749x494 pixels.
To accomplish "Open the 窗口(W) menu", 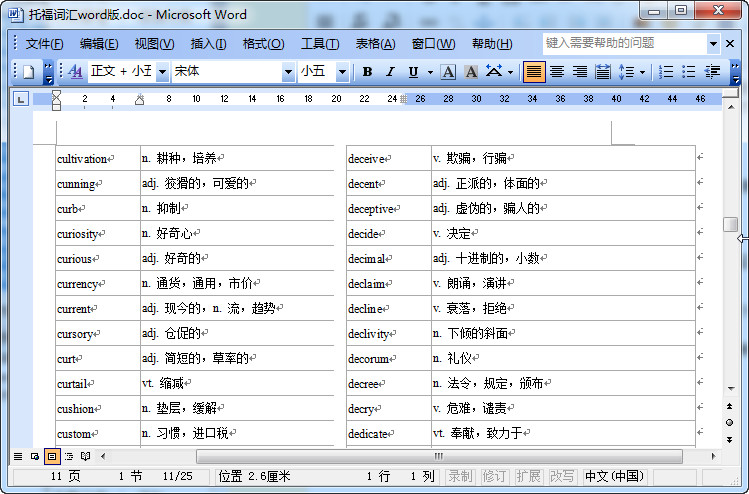I will [x=433, y=44].
